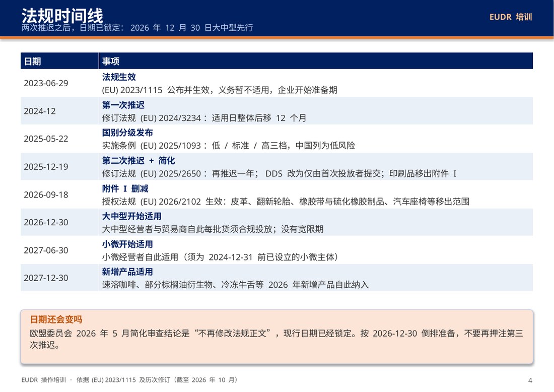Screen dimensions: 554x392
Task: Click the 第二次推迟 + 简化 heading
Action: coord(138,160)
